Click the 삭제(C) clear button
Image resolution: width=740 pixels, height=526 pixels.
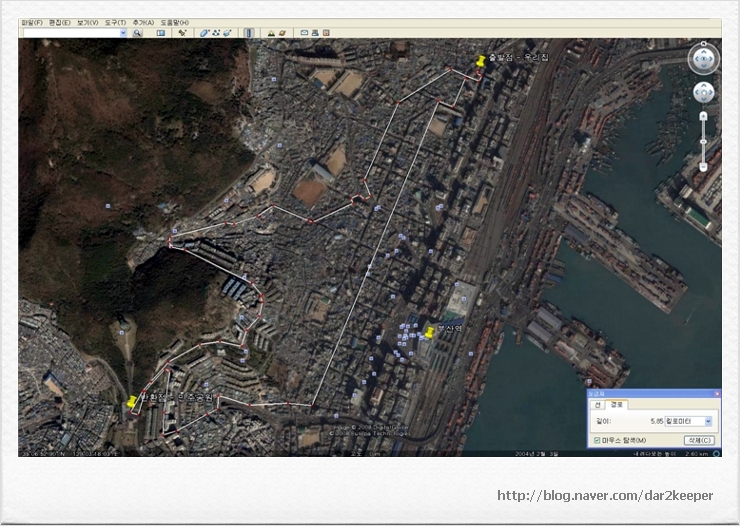pyautogui.click(x=699, y=440)
